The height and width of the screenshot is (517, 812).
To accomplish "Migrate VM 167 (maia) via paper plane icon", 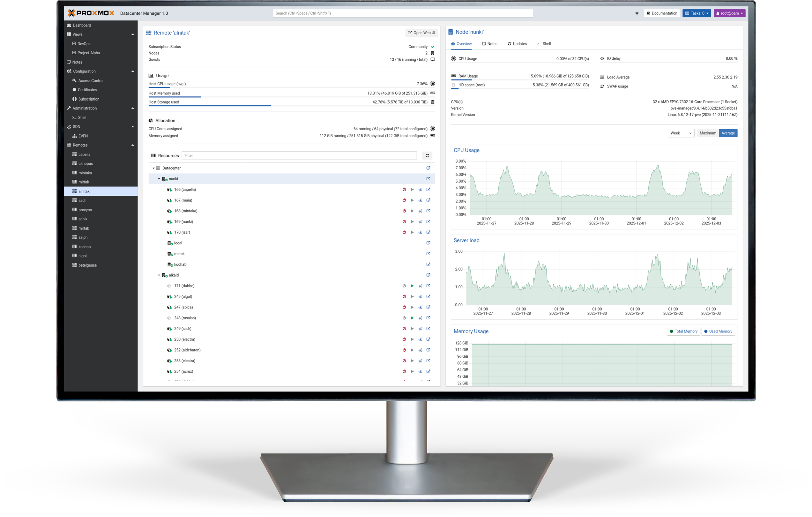I will 420,200.
